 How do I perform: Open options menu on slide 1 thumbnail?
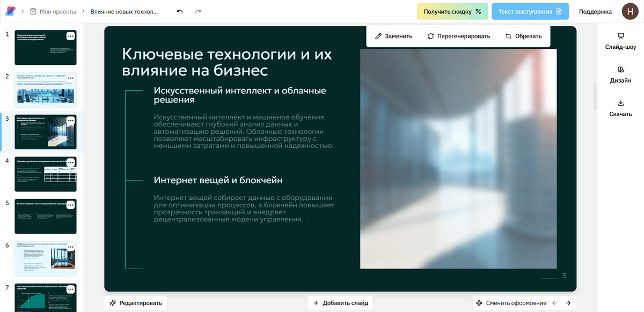pyautogui.click(x=70, y=35)
